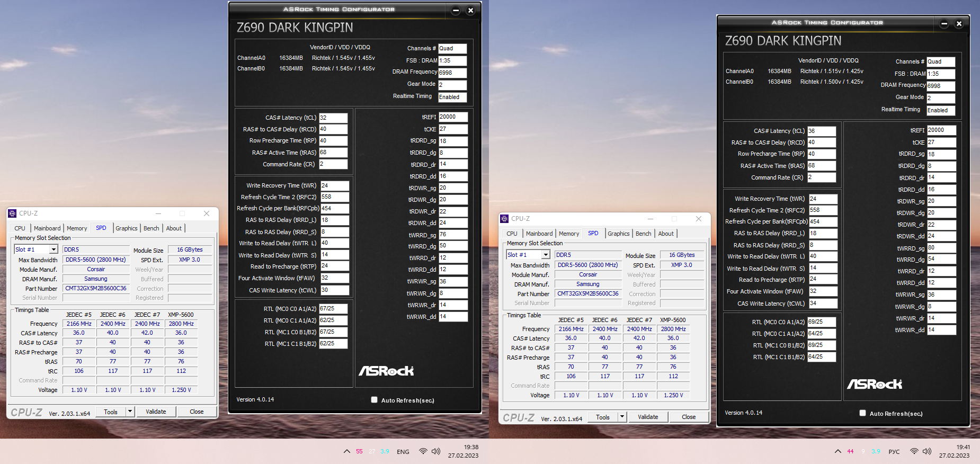
Task: Click Tools button in right CPU-Z
Action: 603,417
